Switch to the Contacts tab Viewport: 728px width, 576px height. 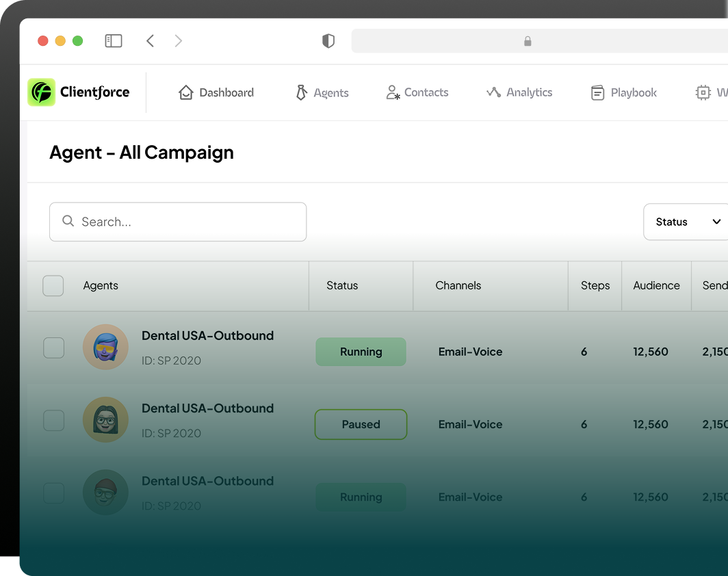(417, 92)
